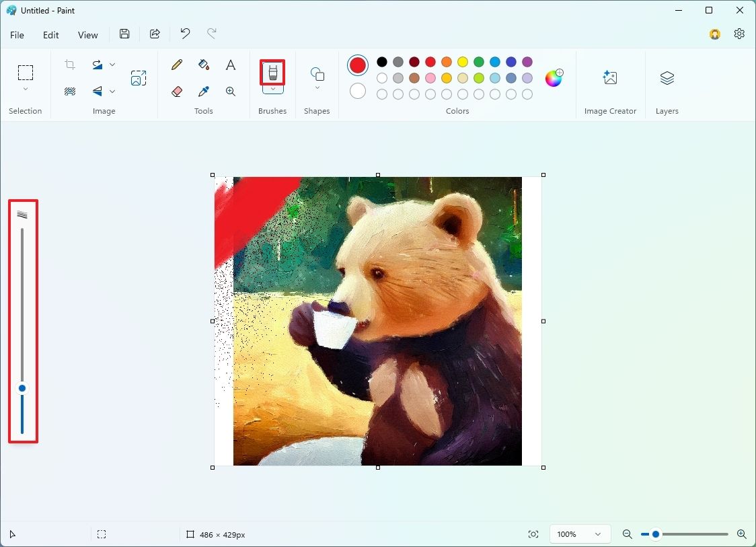
Task: Open the Text tool
Action: click(230, 65)
